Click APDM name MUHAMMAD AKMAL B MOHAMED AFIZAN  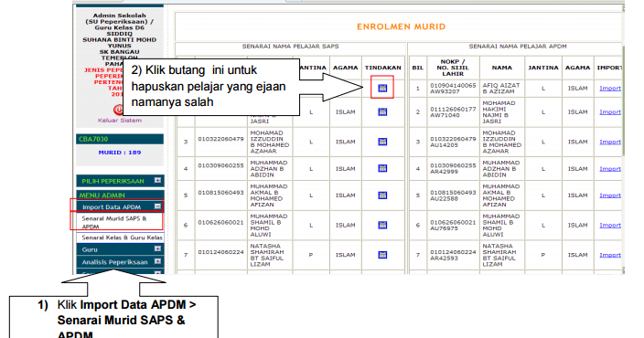pos(500,195)
